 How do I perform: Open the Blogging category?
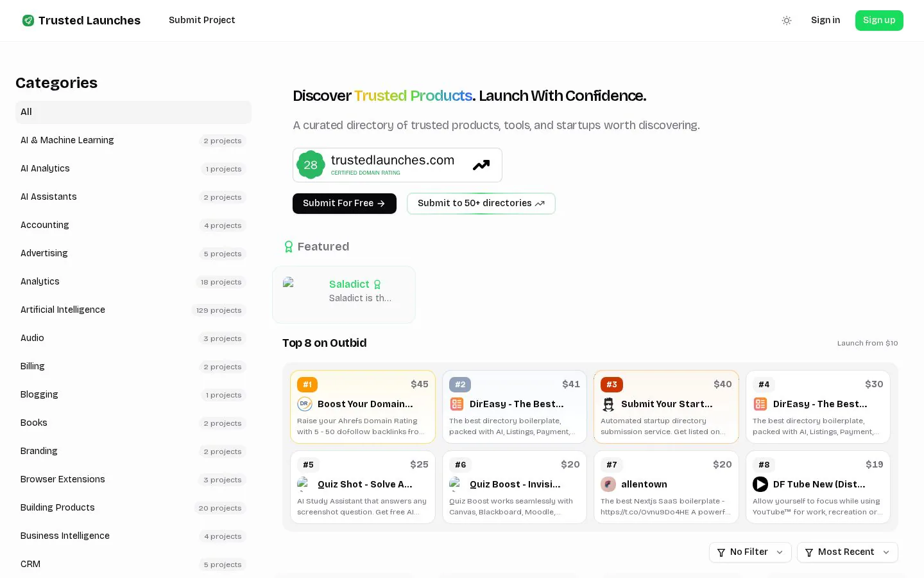(x=133, y=394)
